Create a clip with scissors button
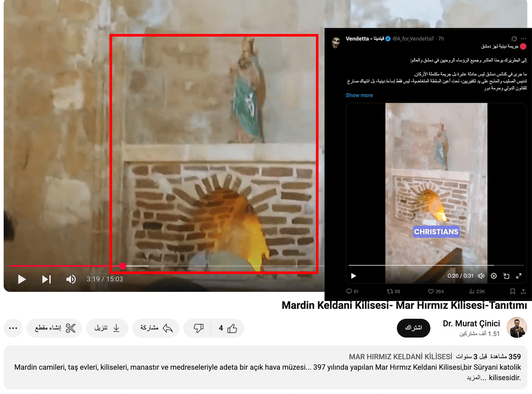This screenshot has width=532, height=394. tap(55, 328)
